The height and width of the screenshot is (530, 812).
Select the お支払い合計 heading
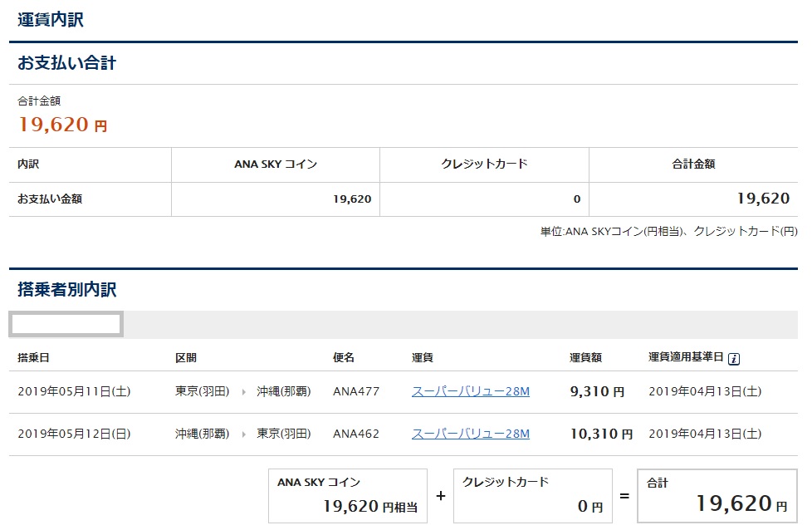click(x=67, y=63)
